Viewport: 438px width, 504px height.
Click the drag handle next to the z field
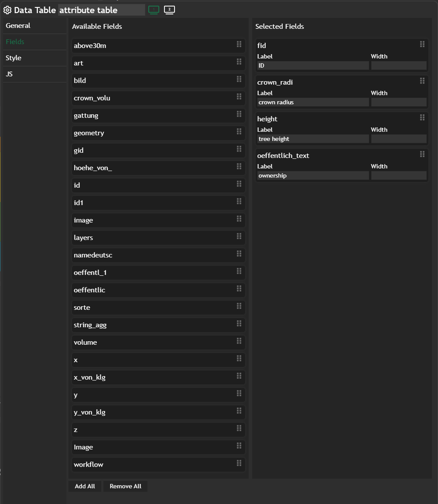point(239,428)
